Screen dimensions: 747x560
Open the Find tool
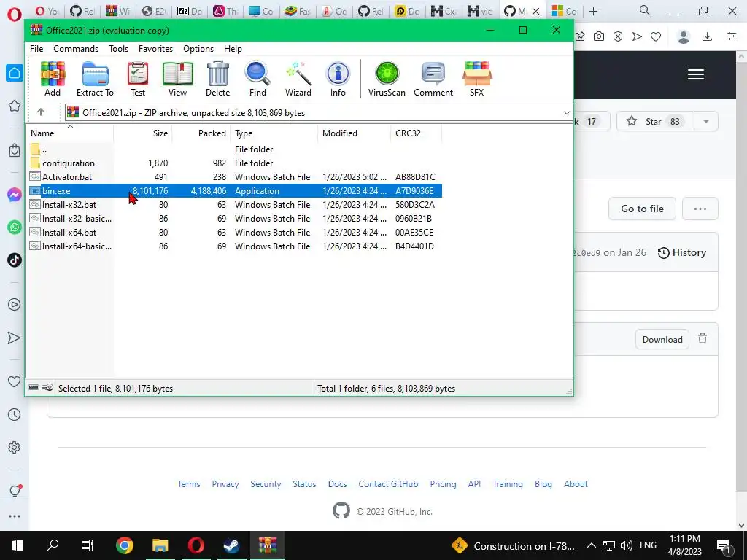pyautogui.click(x=258, y=79)
